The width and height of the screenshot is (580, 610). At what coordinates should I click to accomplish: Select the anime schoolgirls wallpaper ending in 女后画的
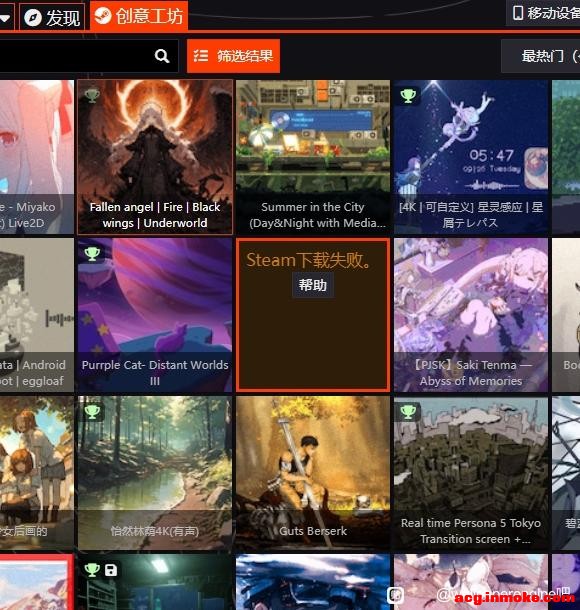(37, 473)
